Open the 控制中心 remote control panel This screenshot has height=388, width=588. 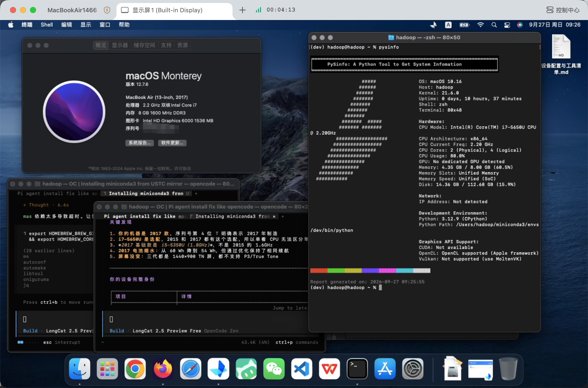click(x=563, y=10)
